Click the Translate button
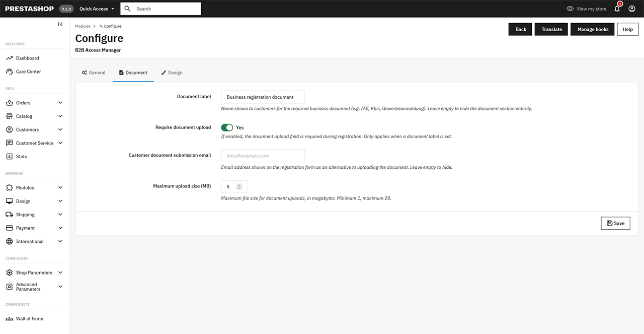 [x=551, y=29]
